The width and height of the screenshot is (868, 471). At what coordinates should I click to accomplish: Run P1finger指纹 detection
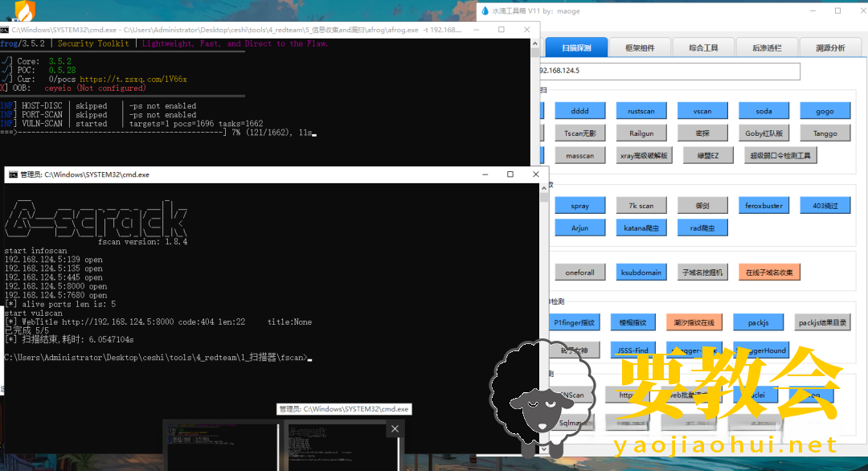pos(574,322)
